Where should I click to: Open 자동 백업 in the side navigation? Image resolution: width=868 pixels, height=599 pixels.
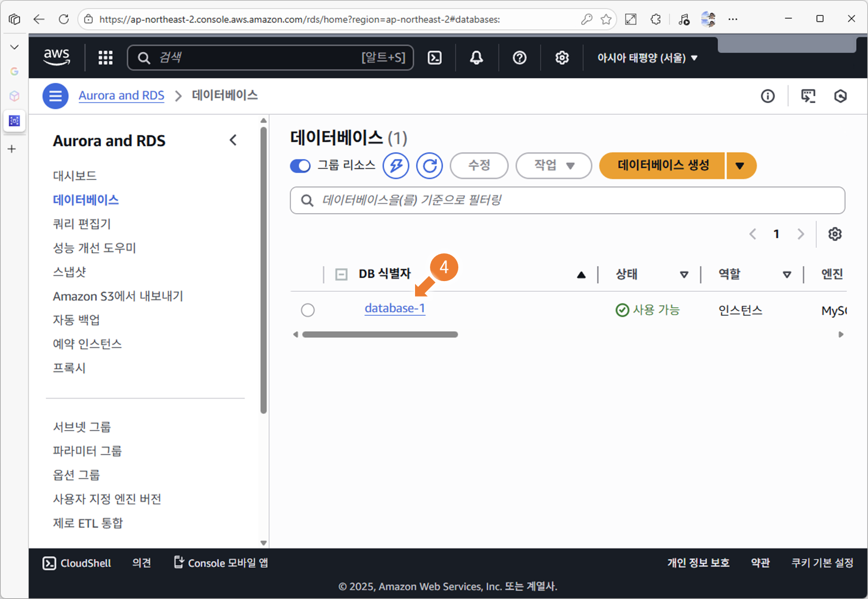point(76,320)
